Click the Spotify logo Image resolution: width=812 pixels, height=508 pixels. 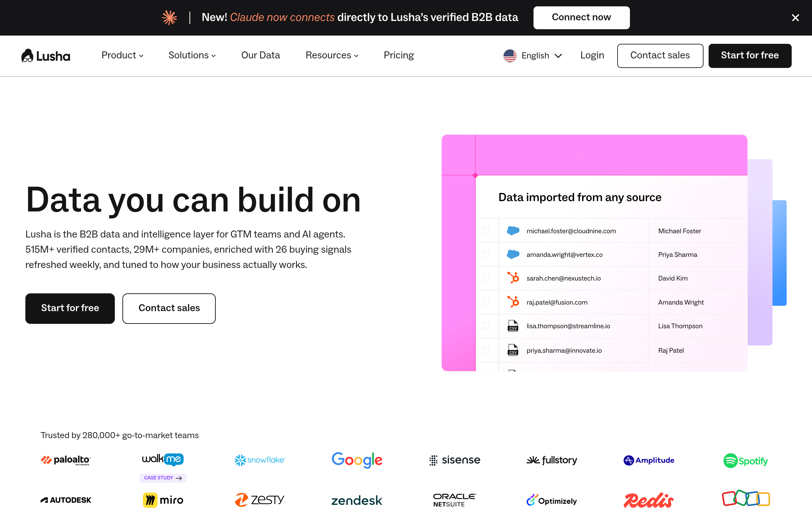coord(746,461)
